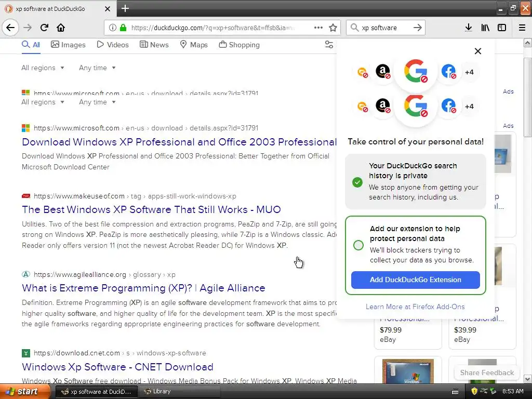Click the 8:53 AM clock
The image size is (532, 399).
point(513,391)
